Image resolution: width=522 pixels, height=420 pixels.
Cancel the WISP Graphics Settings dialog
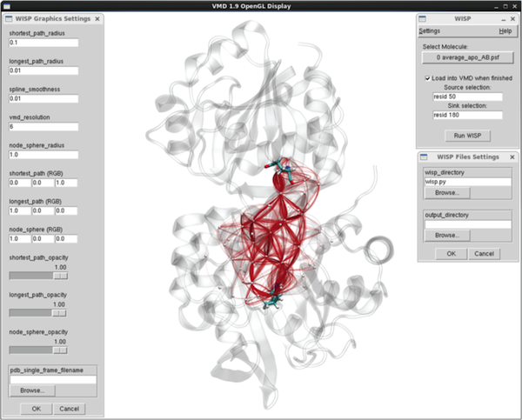(x=70, y=408)
